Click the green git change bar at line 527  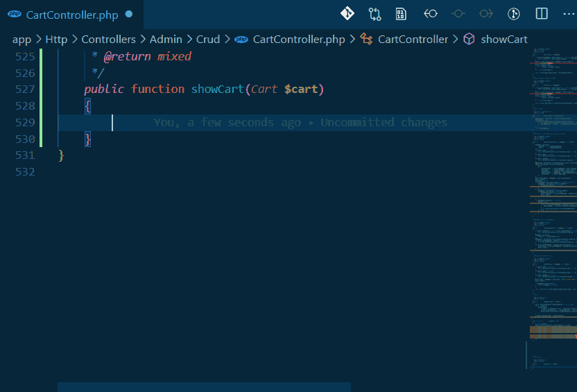[x=41, y=90]
